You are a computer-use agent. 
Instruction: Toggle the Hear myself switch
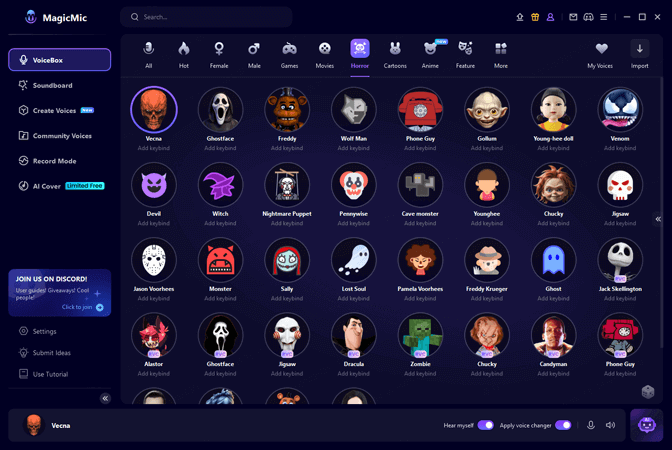click(486, 425)
